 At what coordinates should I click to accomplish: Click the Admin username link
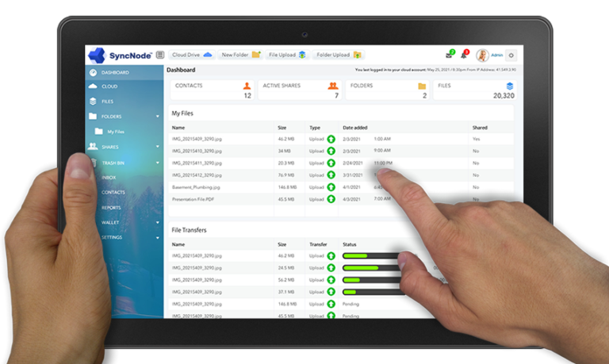click(496, 56)
